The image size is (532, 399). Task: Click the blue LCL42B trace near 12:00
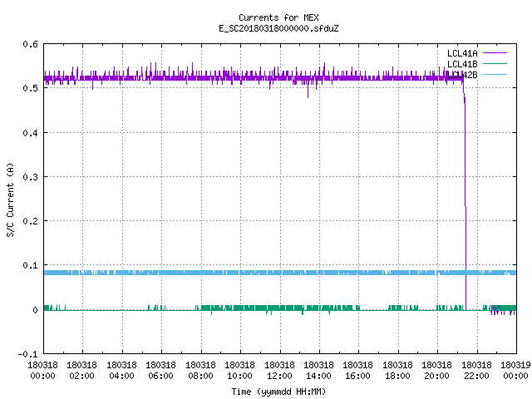pos(280,273)
